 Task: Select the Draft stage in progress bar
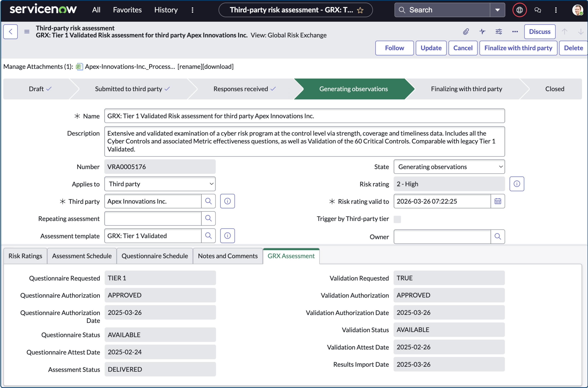[x=40, y=89]
